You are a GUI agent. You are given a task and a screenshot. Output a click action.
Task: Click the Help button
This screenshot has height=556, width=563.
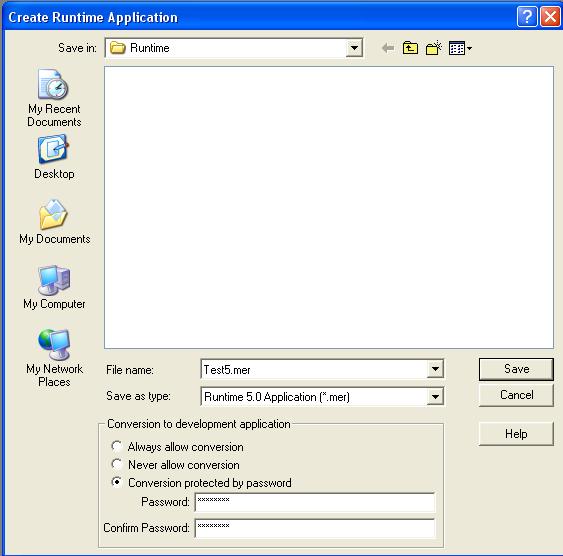tap(516, 434)
